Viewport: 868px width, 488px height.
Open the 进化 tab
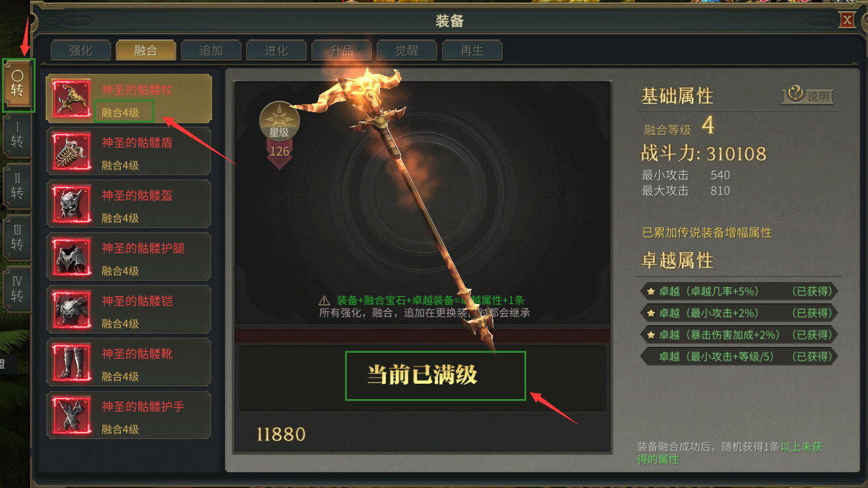276,51
